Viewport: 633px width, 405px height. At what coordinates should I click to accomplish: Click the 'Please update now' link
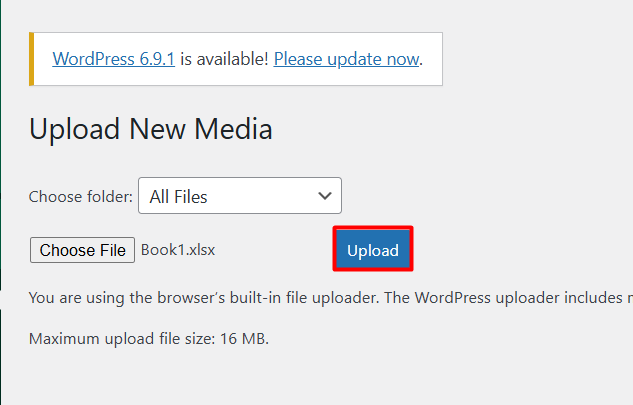click(346, 59)
